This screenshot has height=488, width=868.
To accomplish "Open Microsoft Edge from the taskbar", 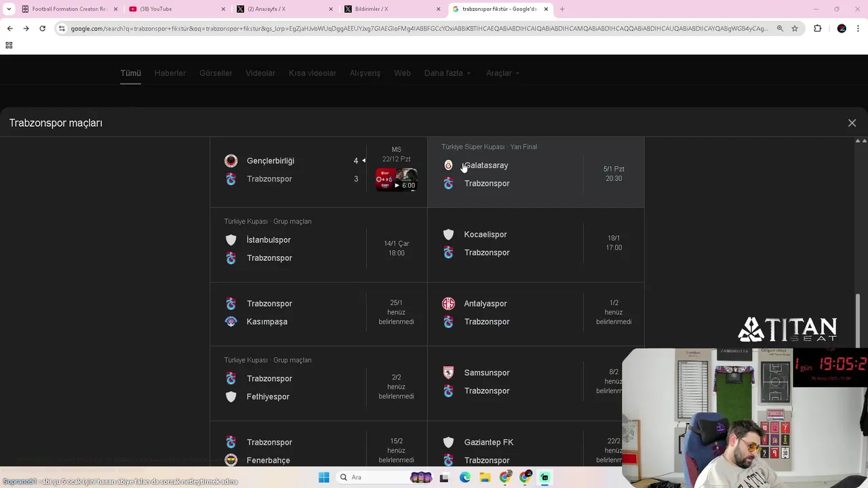I will click(465, 477).
